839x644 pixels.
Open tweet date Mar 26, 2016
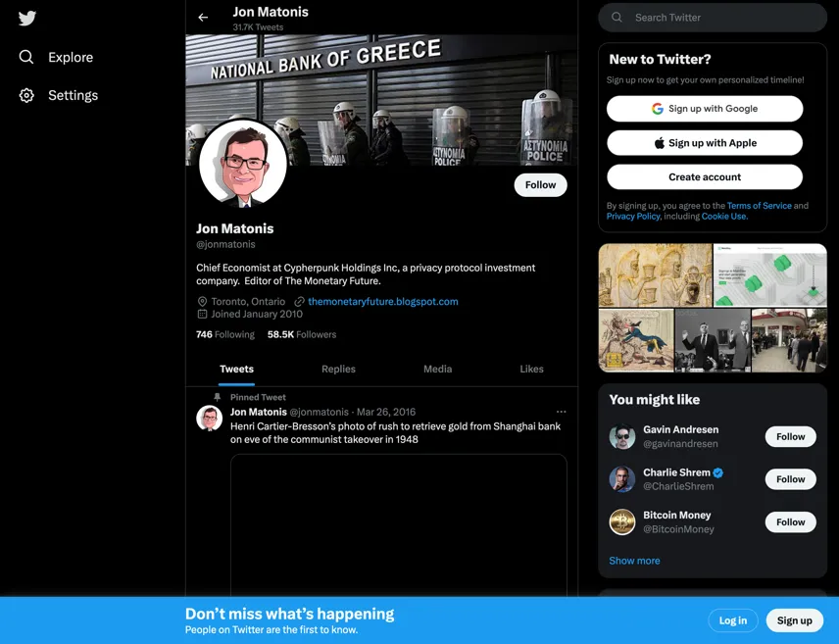pyautogui.click(x=386, y=412)
